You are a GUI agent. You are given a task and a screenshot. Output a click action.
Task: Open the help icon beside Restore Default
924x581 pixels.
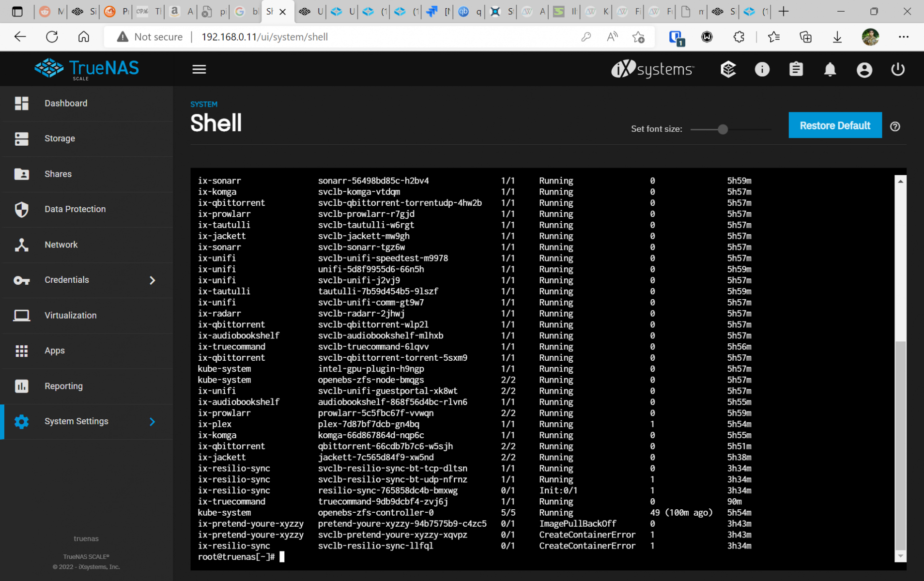[895, 126]
